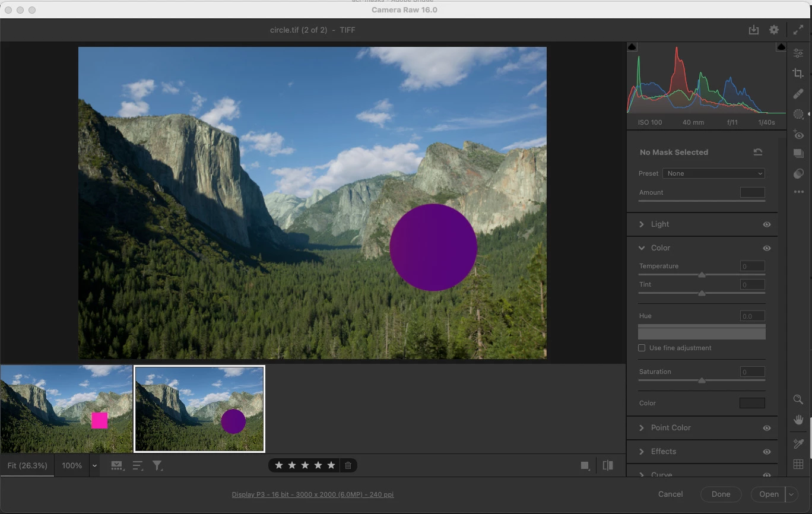
Task: Select the Hand tool
Action: pos(798,420)
